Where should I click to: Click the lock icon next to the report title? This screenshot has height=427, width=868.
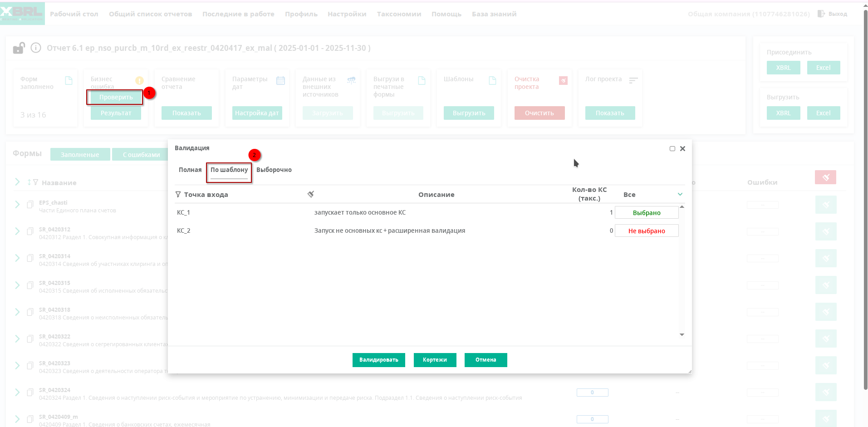tap(19, 48)
